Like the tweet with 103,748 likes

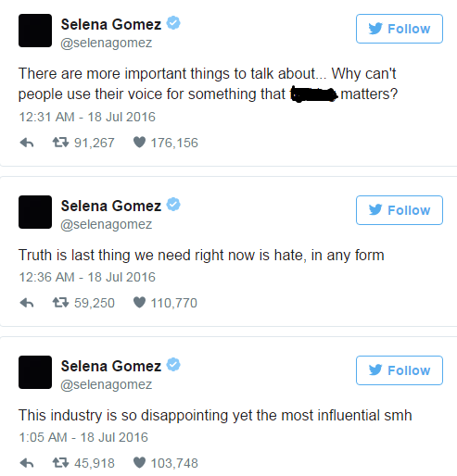click(139, 463)
